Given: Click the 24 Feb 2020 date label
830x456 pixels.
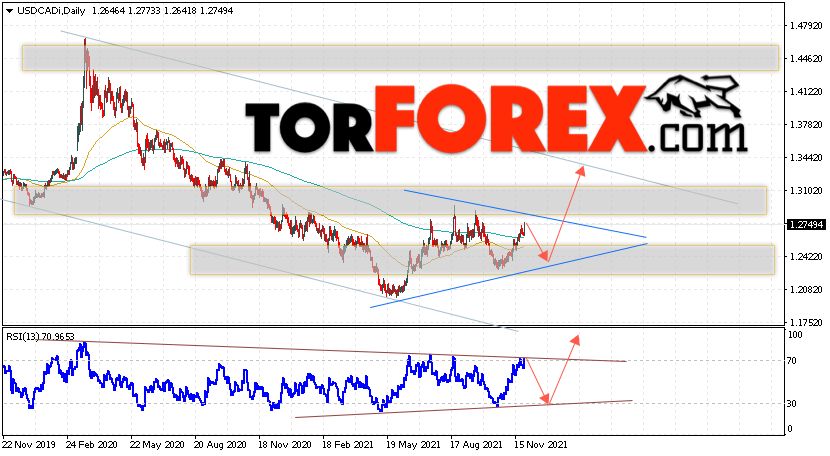Looking at the screenshot, I should pos(93,445).
